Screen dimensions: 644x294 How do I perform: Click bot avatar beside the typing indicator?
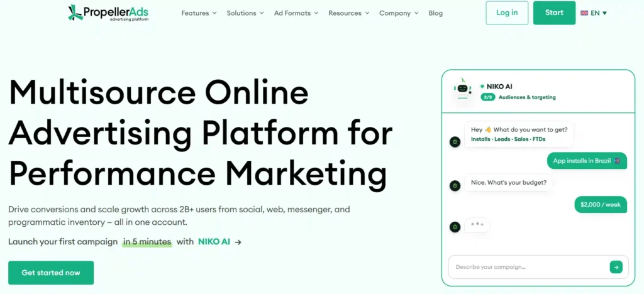point(455,227)
